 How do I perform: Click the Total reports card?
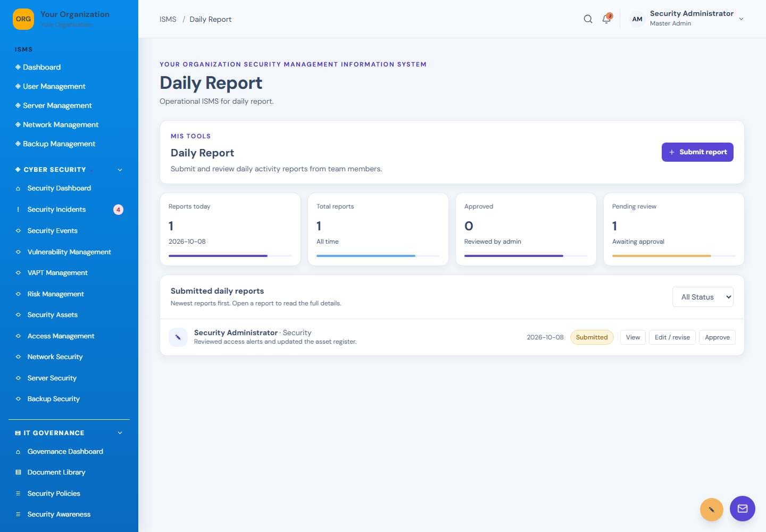pyautogui.click(x=378, y=229)
